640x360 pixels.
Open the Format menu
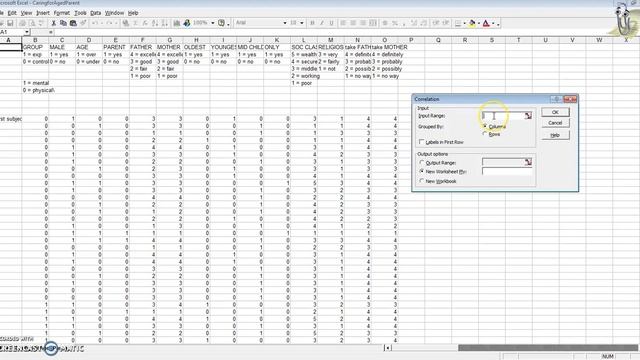62,13
